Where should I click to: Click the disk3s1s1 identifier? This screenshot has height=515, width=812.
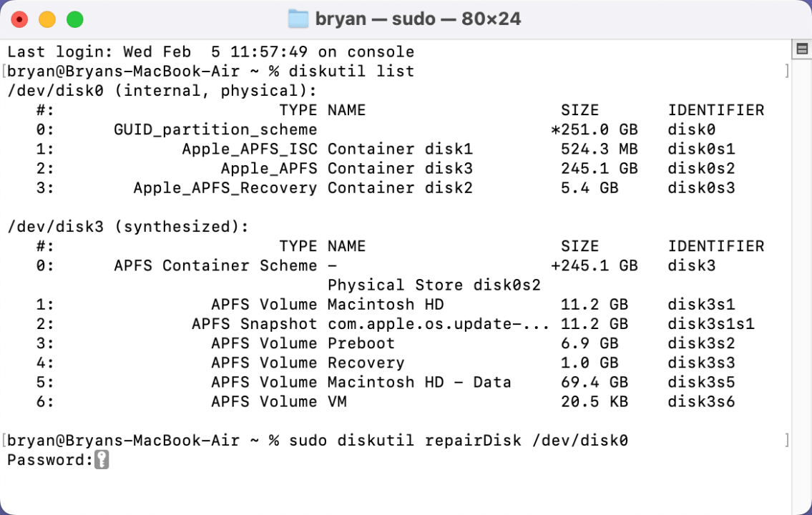click(710, 324)
